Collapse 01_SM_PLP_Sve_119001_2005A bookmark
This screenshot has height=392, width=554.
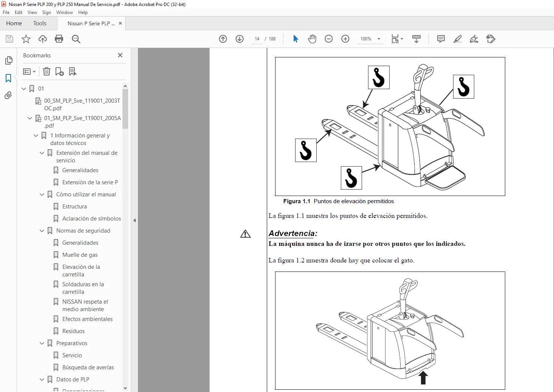coord(30,118)
